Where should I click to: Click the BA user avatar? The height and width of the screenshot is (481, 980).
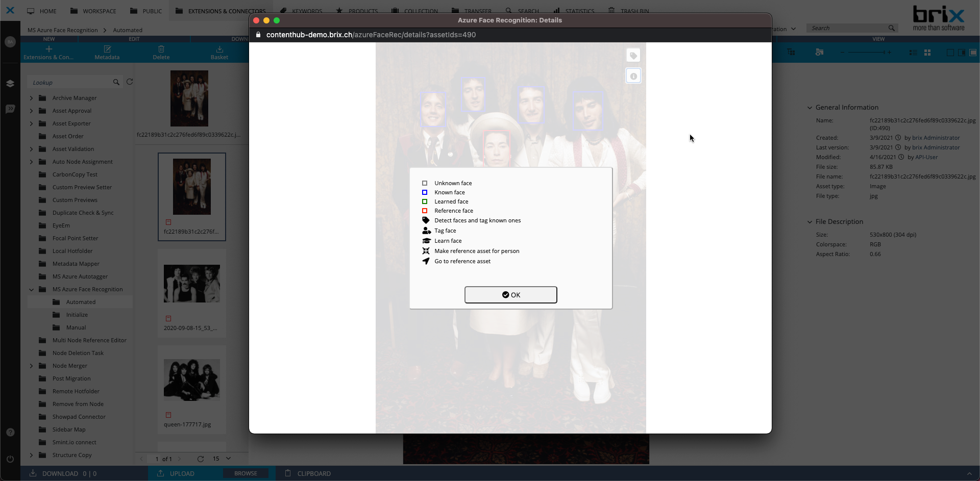[10, 42]
